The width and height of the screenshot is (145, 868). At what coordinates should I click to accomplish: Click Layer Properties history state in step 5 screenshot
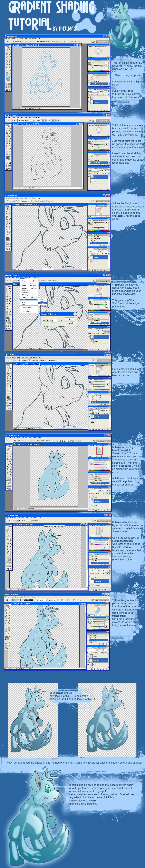(x=99, y=480)
